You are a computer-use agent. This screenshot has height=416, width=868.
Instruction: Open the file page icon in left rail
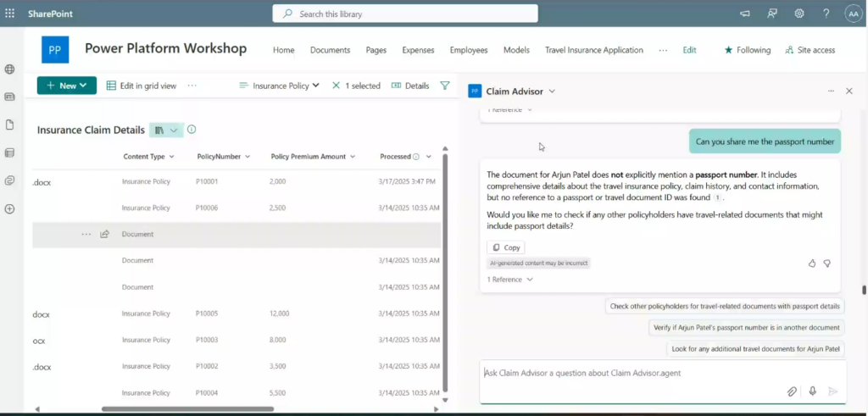point(9,125)
